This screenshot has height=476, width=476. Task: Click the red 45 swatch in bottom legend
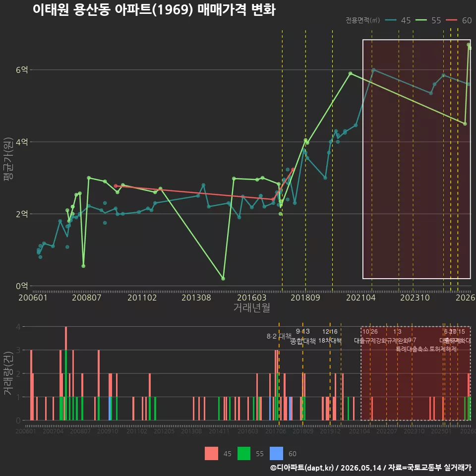(x=211, y=454)
